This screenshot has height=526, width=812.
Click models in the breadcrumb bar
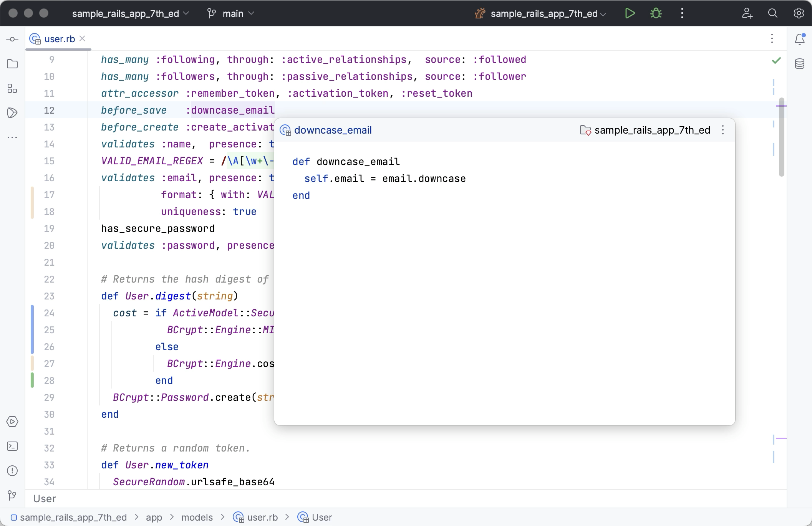click(x=197, y=517)
